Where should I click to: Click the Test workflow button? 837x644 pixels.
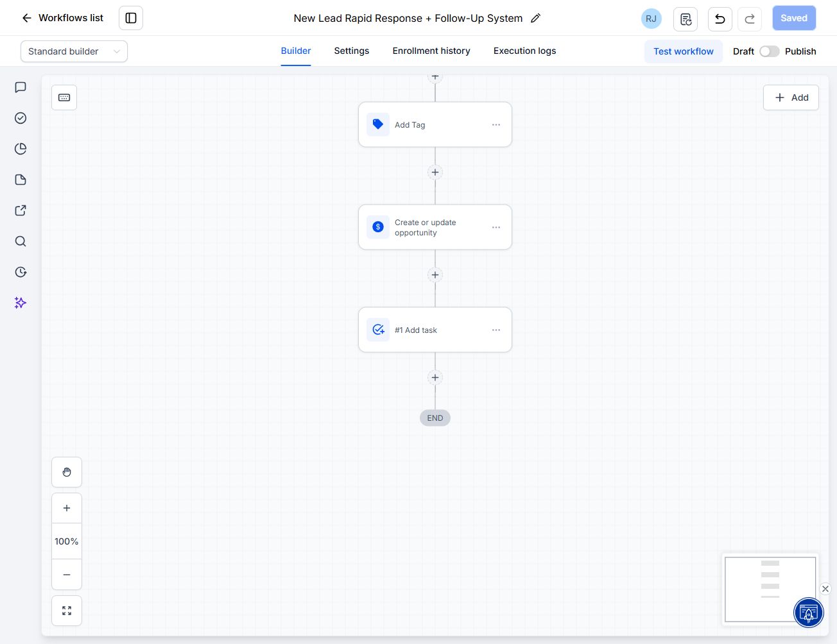click(x=684, y=51)
